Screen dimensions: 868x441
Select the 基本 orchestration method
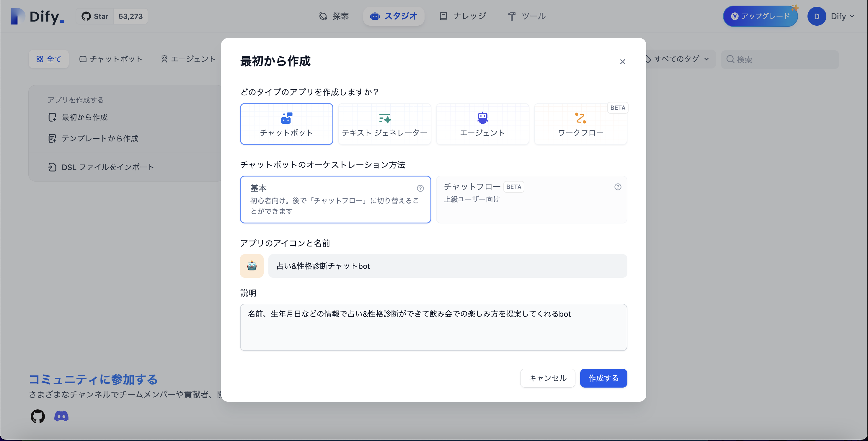[x=335, y=200]
